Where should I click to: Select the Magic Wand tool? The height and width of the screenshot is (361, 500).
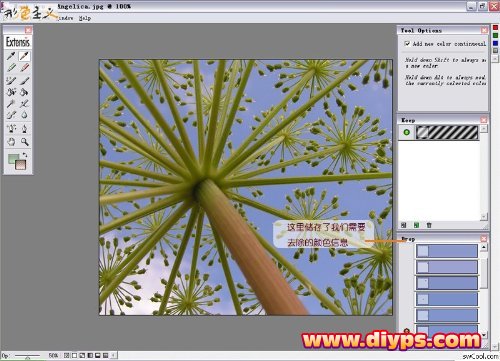coord(11,104)
